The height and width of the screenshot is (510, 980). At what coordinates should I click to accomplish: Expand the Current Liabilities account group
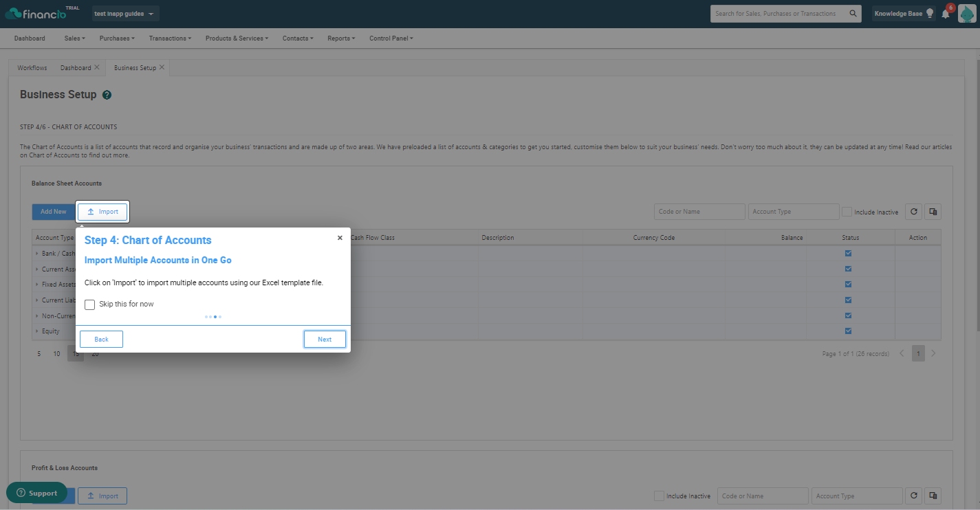(x=37, y=300)
